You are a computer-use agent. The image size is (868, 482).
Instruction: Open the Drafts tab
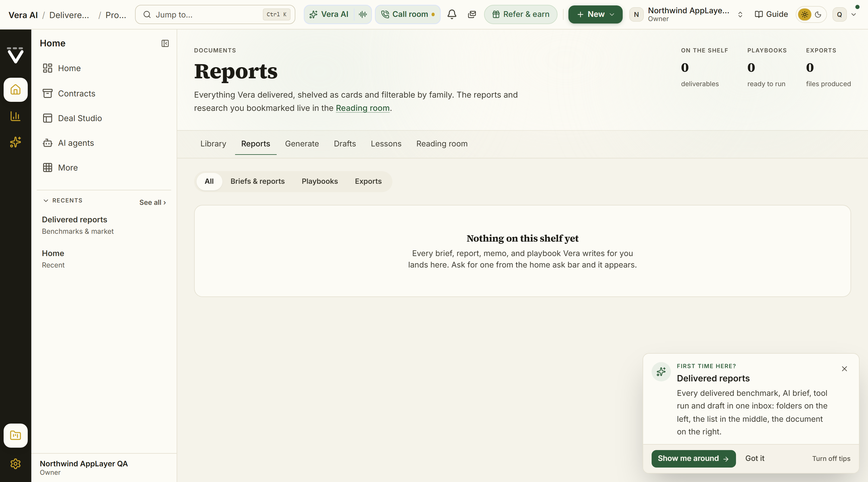click(x=345, y=144)
